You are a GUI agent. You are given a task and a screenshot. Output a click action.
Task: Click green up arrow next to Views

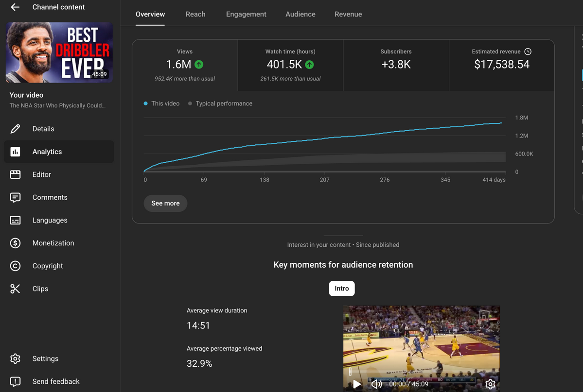point(199,65)
